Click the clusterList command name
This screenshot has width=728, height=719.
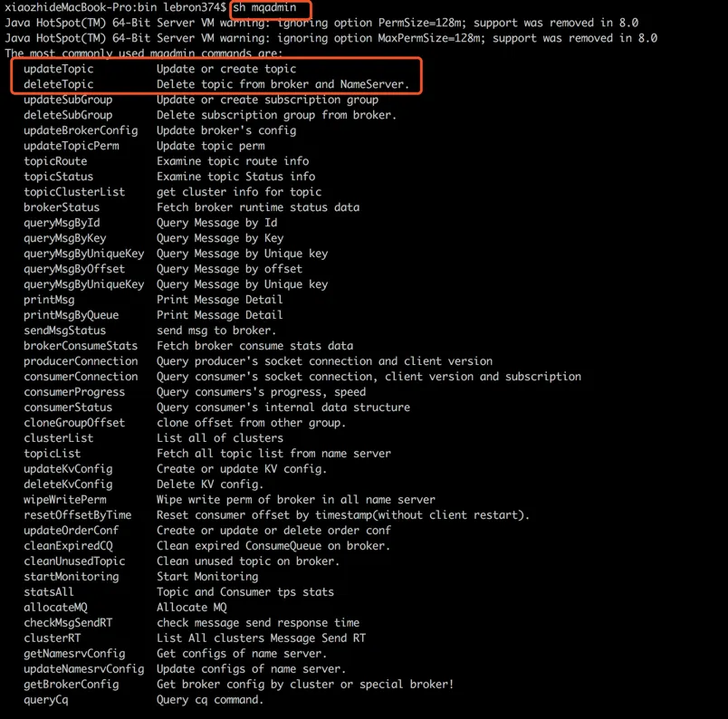tap(59, 438)
